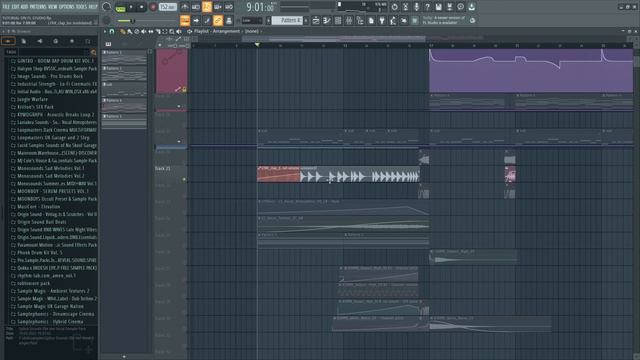640x360 pixels.
Task: Click the red Record button
Action: click(x=153, y=7)
